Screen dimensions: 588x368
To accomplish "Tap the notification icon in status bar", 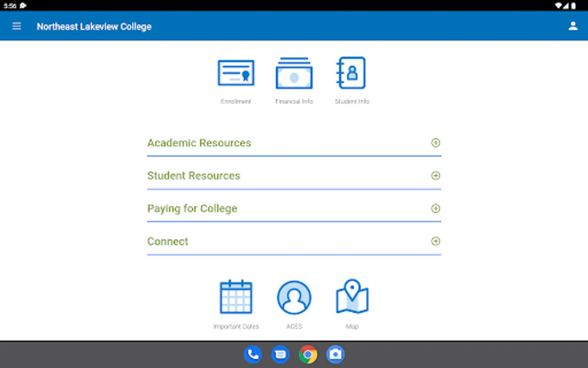I will point(23,6).
